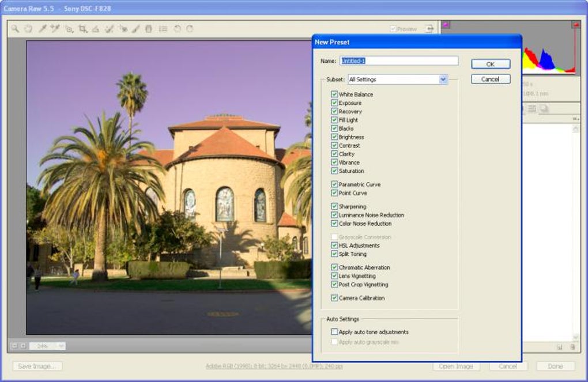Toggle shadow clipping warning on histogram
This screenshot has width=588, height=382.
446,25
